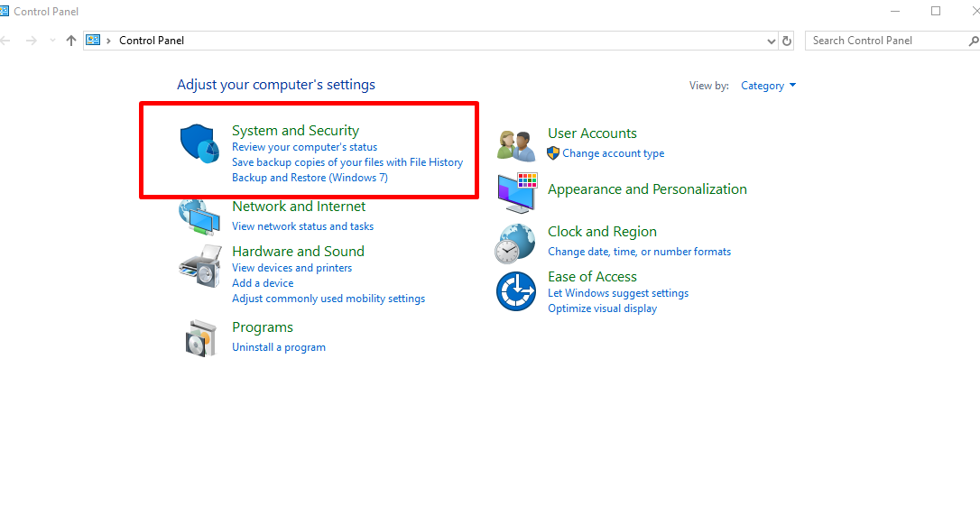980x506 pixels.
Task: Click Control Panel in the address breadcrumb
Action: click(152, 41)
